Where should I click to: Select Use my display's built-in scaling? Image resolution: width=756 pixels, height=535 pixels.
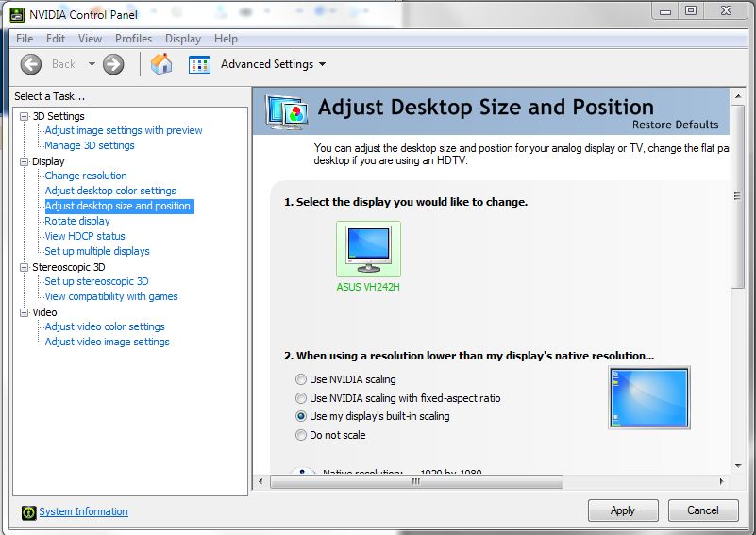point(301,416)
